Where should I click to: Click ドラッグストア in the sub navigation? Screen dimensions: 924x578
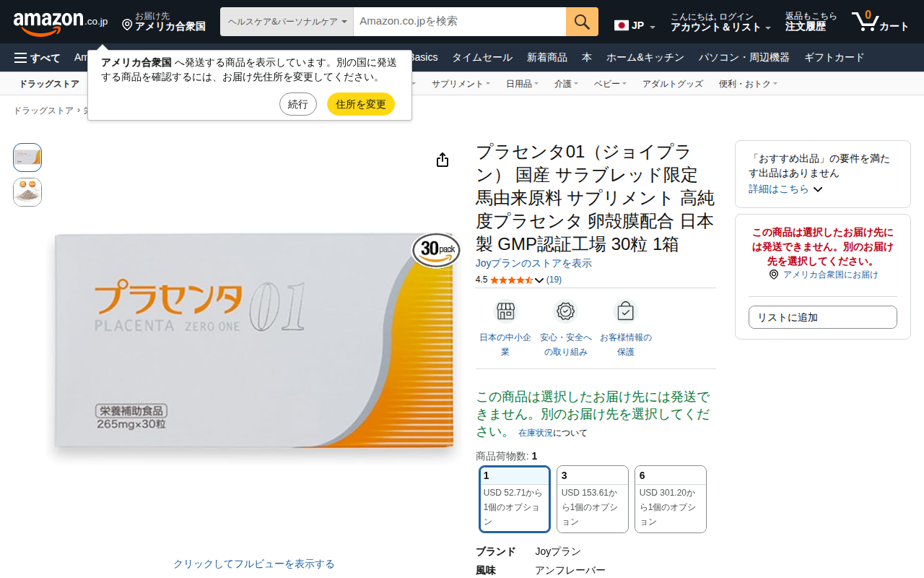click(x=49, y=84)
